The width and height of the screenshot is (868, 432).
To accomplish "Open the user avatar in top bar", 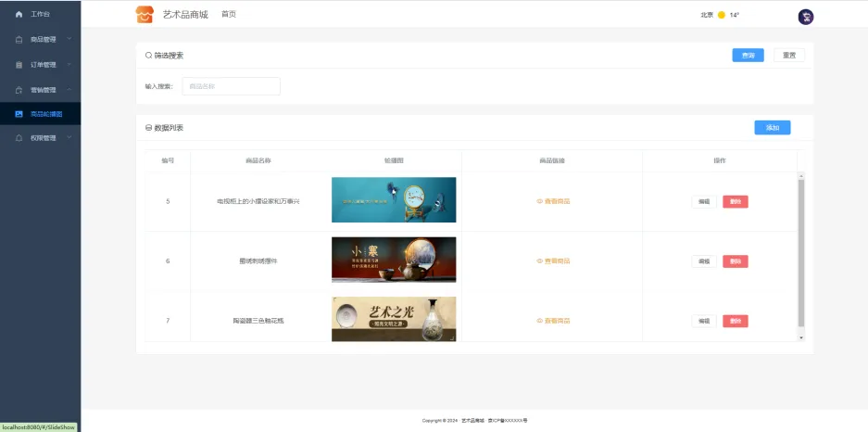I will [805, 17].
